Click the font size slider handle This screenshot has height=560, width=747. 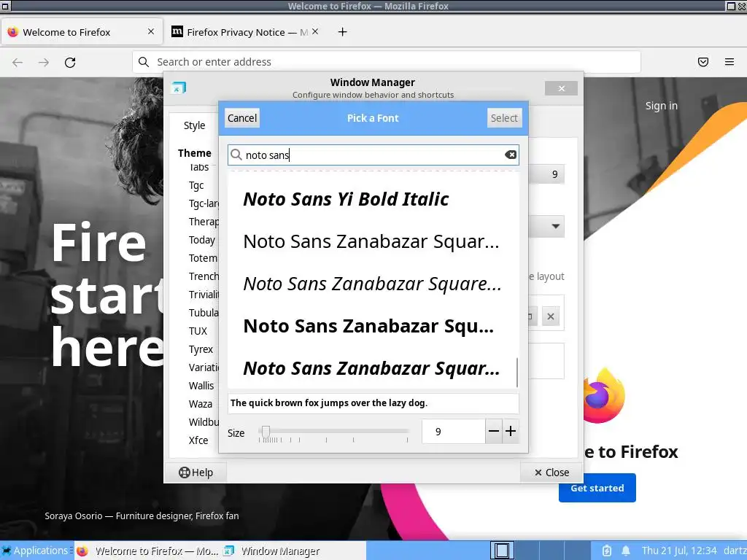(266, 432)
